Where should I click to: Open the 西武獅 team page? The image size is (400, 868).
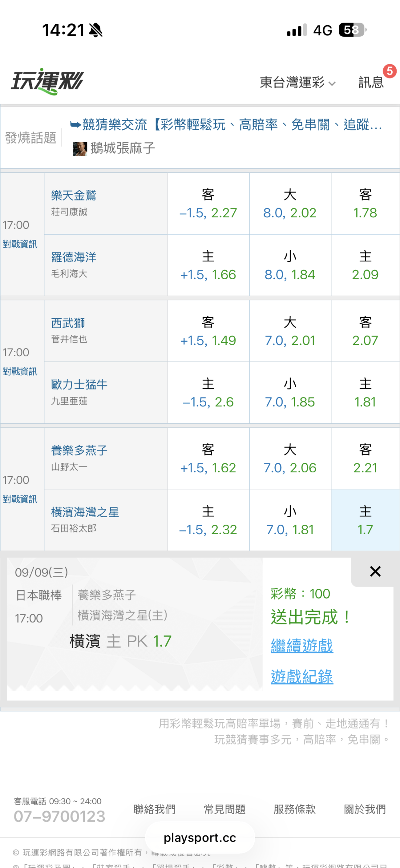[x=68, y=323]
